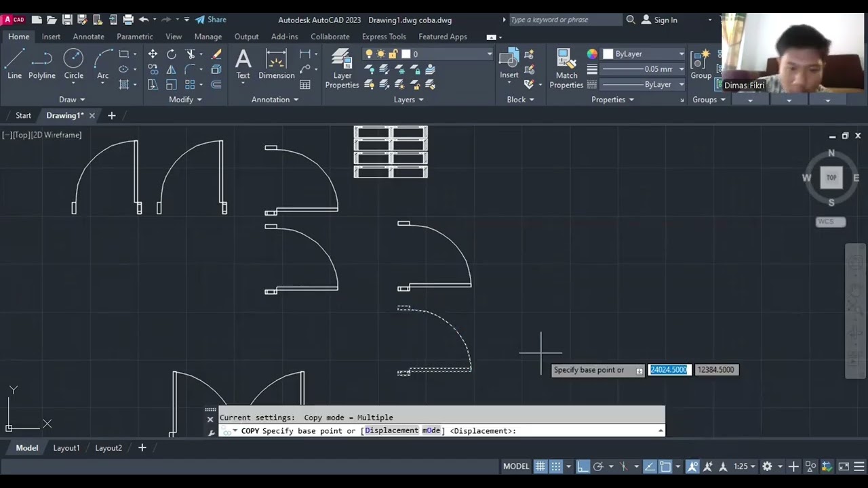
Task: Expand the Layers panel
Action: [x=409, y=100]
